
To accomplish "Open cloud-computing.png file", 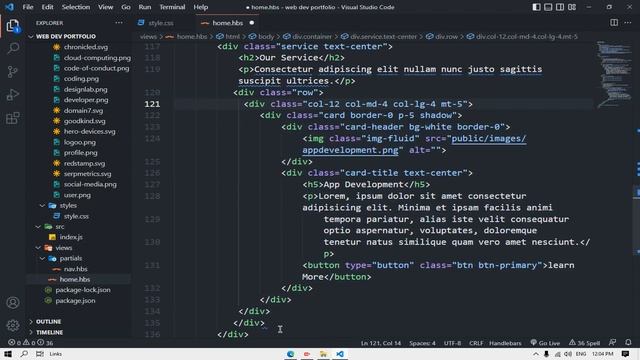I will 97,58.
